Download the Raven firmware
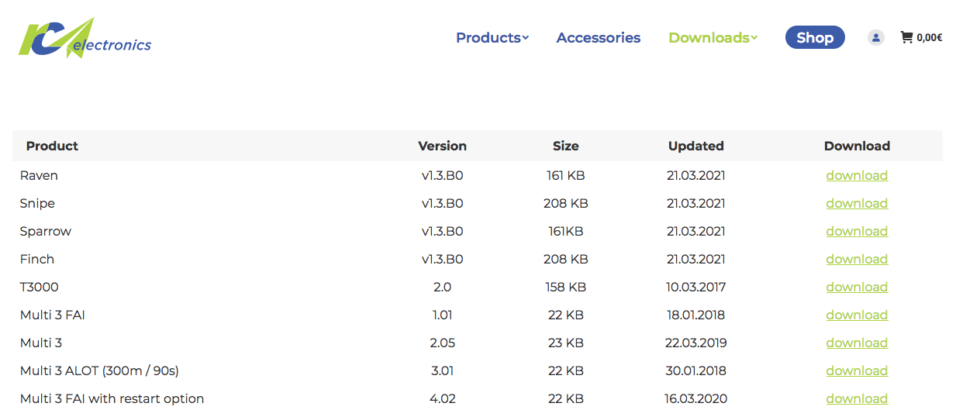The height and width of the screenshot is (417, 980). pos(856,175)
